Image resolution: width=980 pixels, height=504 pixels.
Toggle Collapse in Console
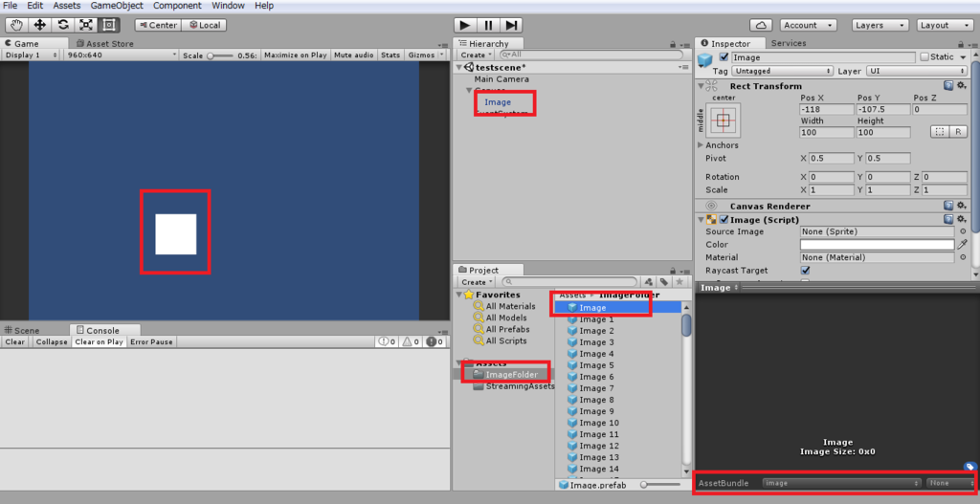(x=52, y=341)
